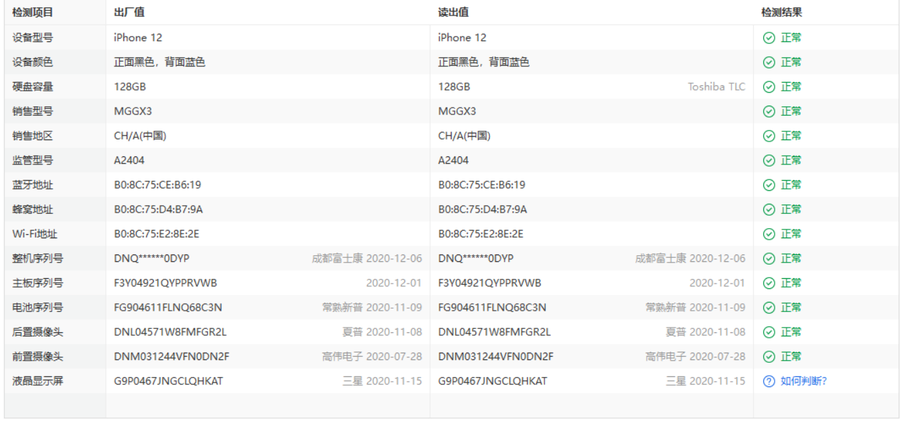Click 正常 status text in 设备型号 row

coord(791,38)
